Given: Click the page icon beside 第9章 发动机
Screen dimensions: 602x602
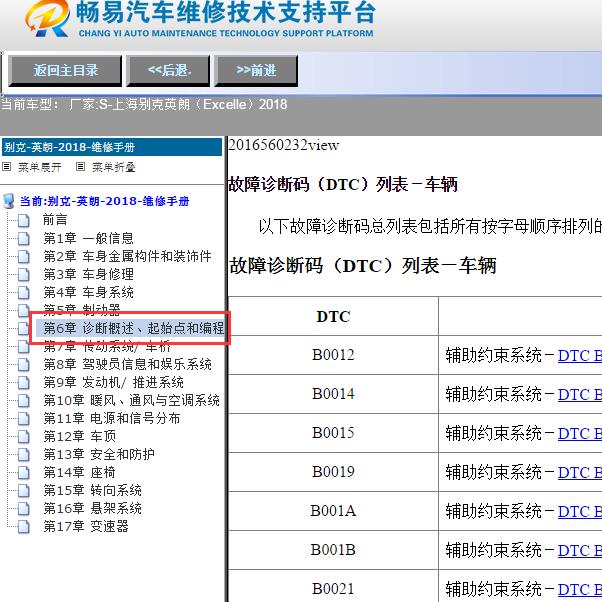Looking at the screenshot, I should pyautogui.click(x=24, y=382).
